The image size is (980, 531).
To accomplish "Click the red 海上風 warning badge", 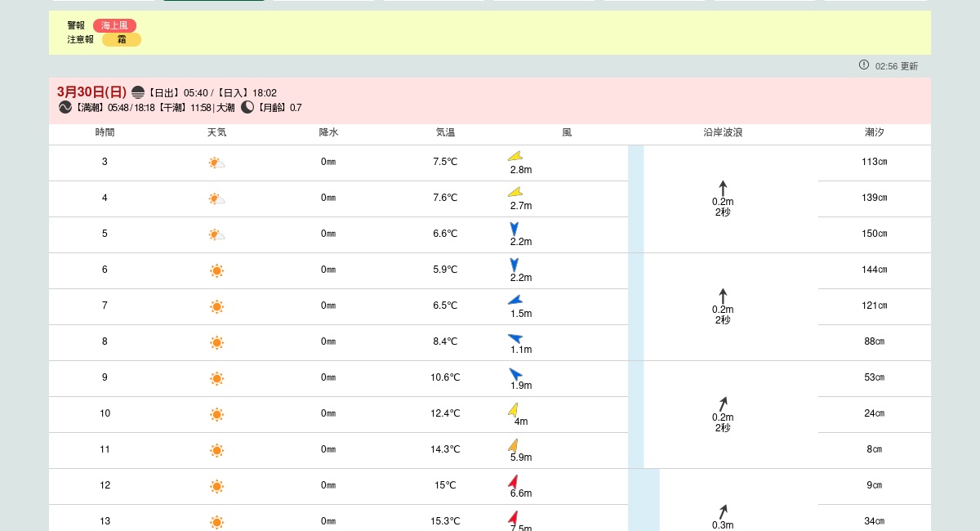I will [114, 25].
